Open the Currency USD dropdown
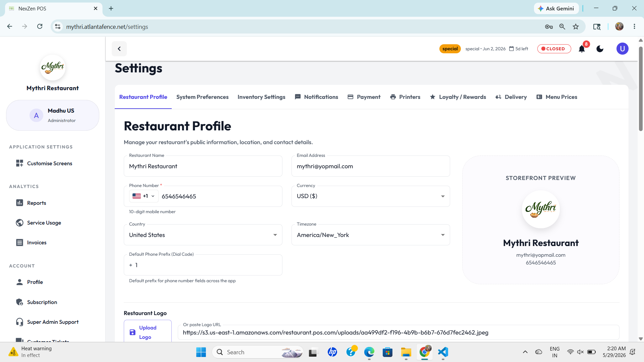This screenshot has width=644, height=362. pyautogui.click(x=371, y=196)
